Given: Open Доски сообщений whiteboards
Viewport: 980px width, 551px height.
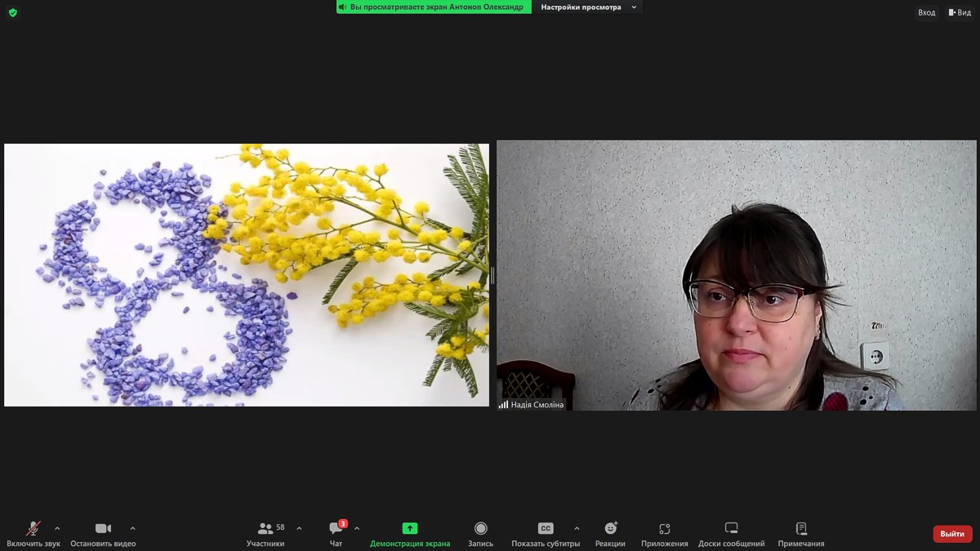Looking at the screenshot, I should 732,534.
